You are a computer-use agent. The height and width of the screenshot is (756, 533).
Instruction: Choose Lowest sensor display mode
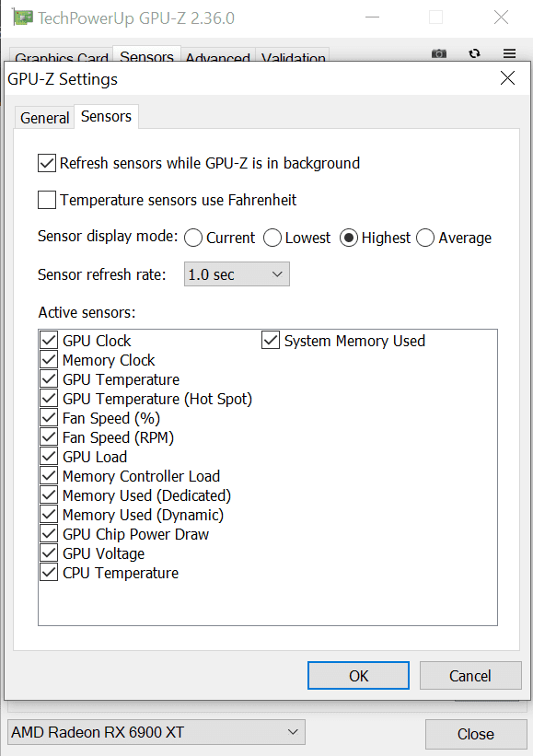tap(272, 238)
